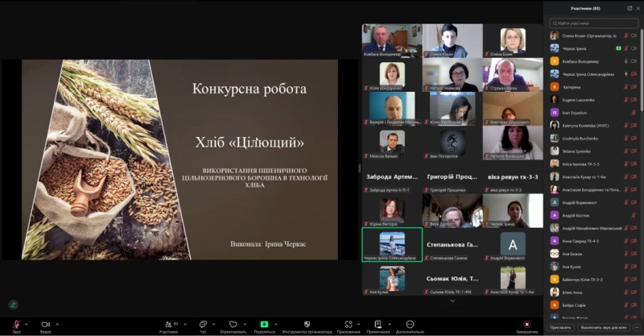This screenshot has height=336, width=644.
Task: Select the Заброда Артем tile
Action: 392,176
